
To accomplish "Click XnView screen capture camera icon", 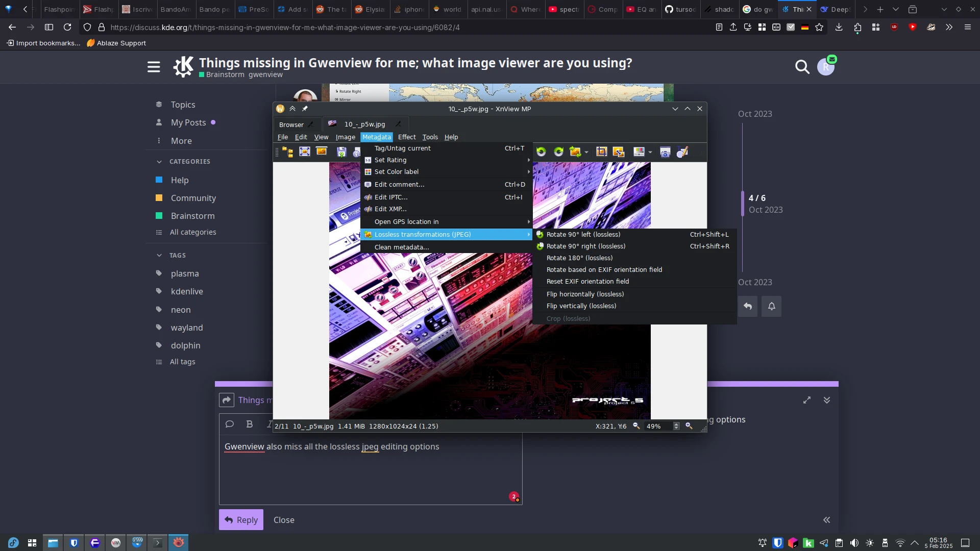I will coord(665,152).
